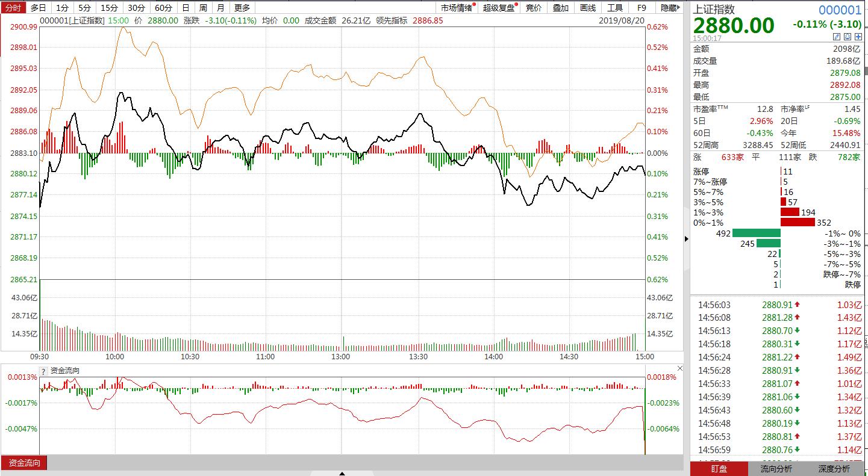
Task: Add index to watchlist with plus icon
Action: point(858,37)
